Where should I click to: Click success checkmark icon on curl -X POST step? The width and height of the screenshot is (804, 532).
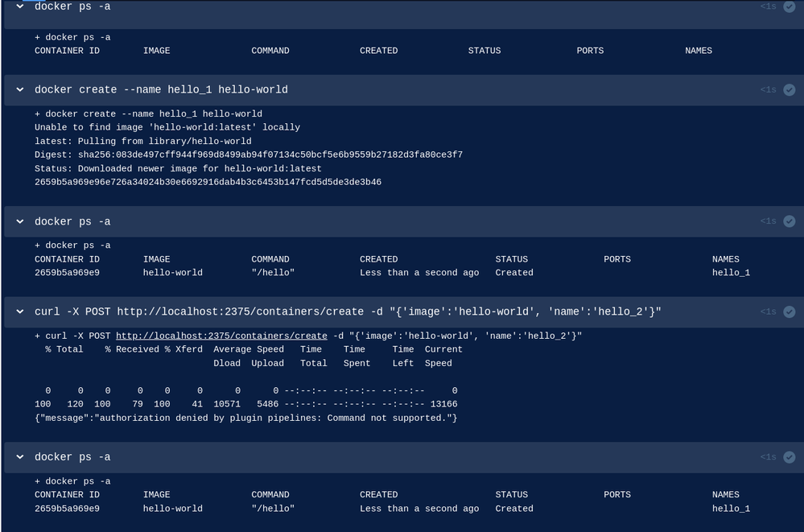tap(790, 312)
